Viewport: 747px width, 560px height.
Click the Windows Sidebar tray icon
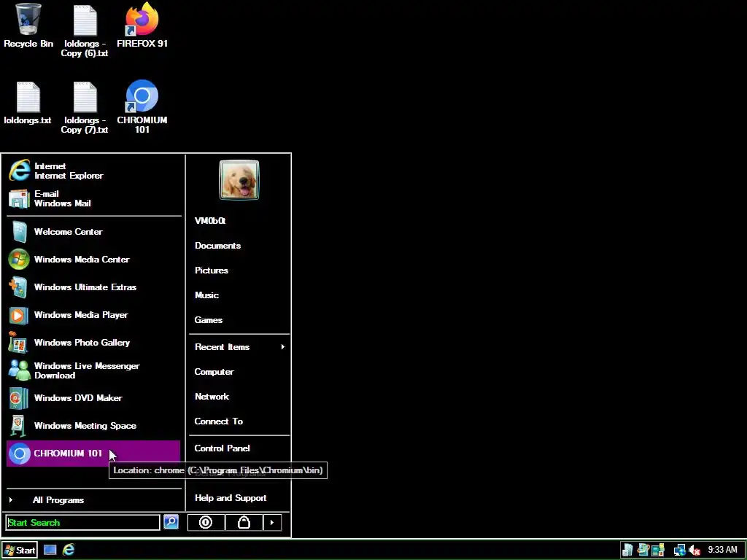pyautogui.click(x=628, y=550)
